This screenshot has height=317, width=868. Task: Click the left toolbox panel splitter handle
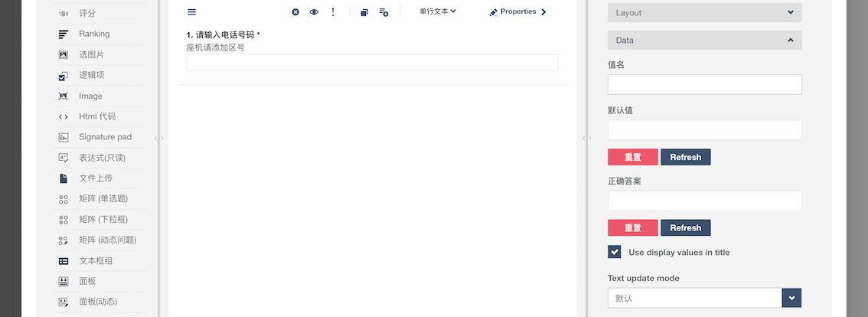click(x=159, y=138)
